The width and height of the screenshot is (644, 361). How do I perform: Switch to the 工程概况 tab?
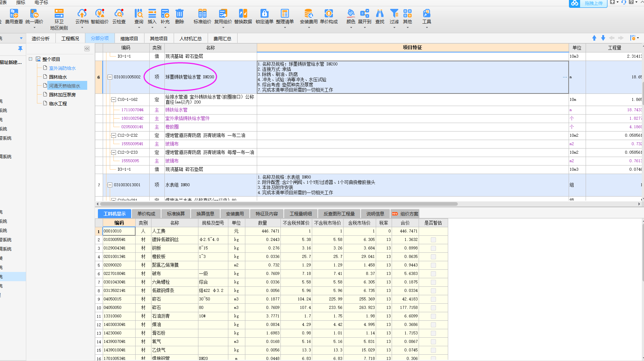pos(70,38)
